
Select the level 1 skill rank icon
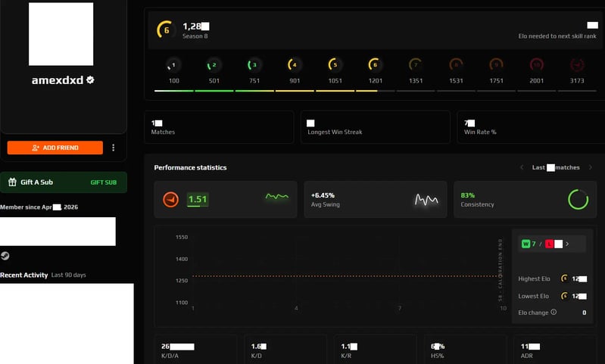(173, 65)
